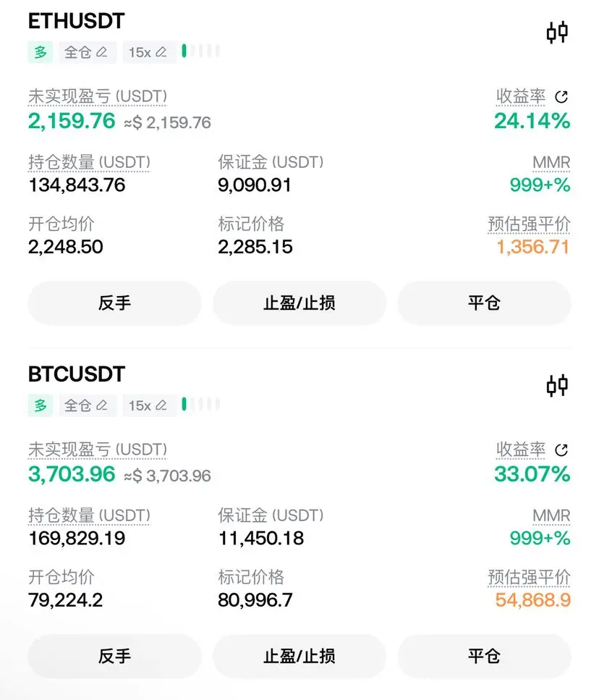Image resolution: width=599 pixels, height=700 pixels.
Task: Tap ETHUSDT 预估强平价 label for explanation
Action: click(529, 224)
